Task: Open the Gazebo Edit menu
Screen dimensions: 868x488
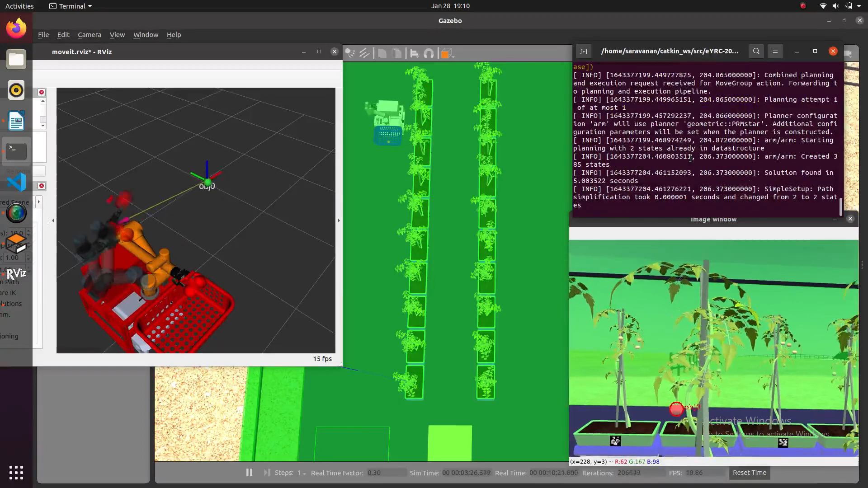Action: [x=63, y=35]
